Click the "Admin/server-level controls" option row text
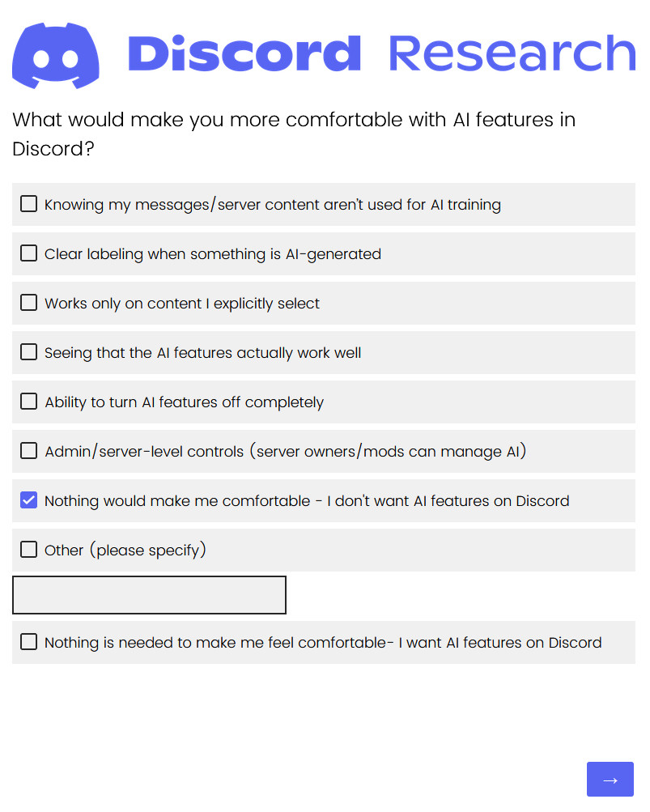The image size is (650, 812). point(285,452)
